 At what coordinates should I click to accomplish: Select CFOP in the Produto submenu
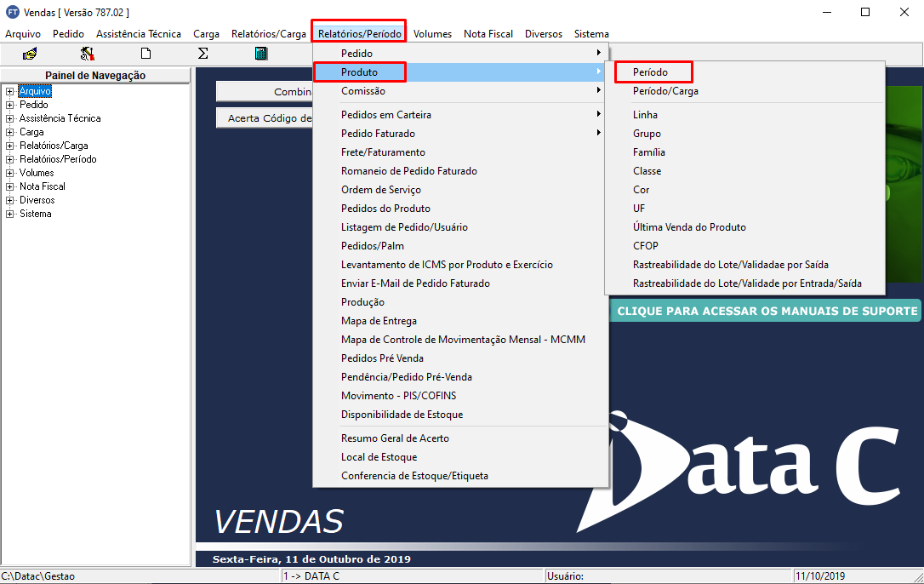pyautogui.click(x=744, y=246)
